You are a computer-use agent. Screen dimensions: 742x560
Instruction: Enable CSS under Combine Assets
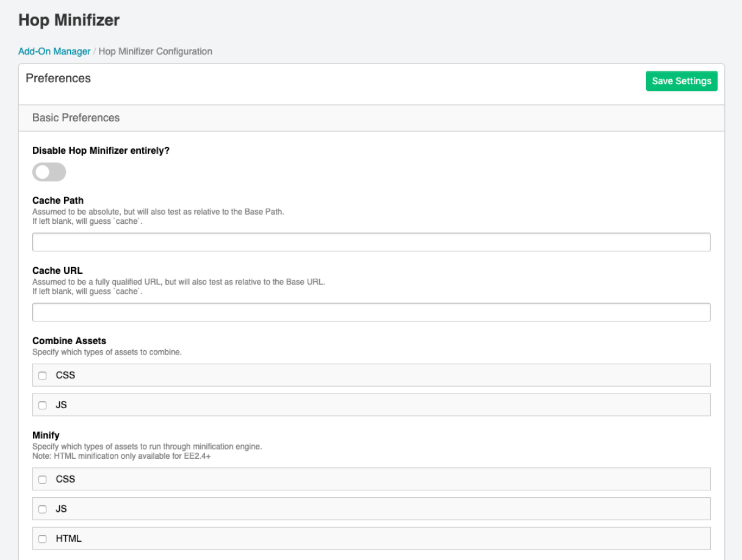pos(42,375)
